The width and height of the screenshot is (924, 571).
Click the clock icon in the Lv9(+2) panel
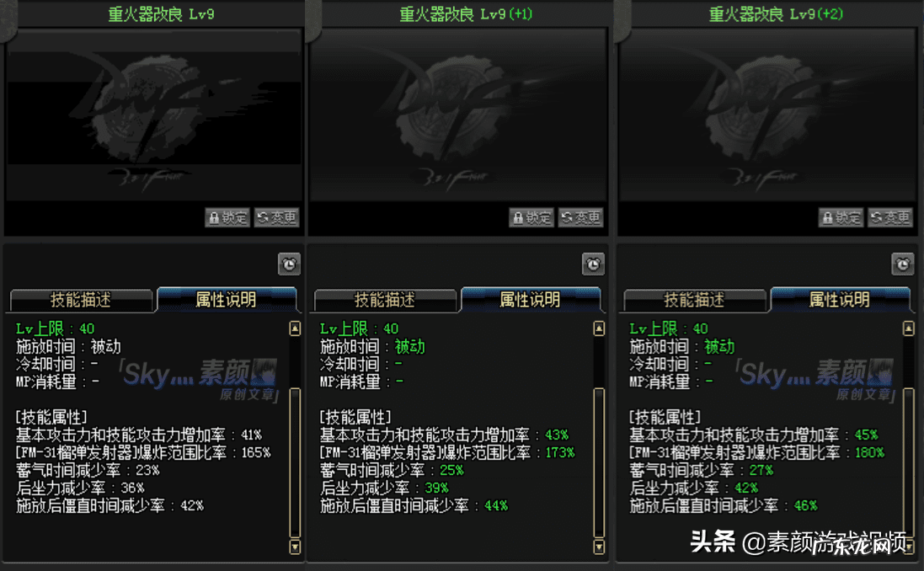902,264
